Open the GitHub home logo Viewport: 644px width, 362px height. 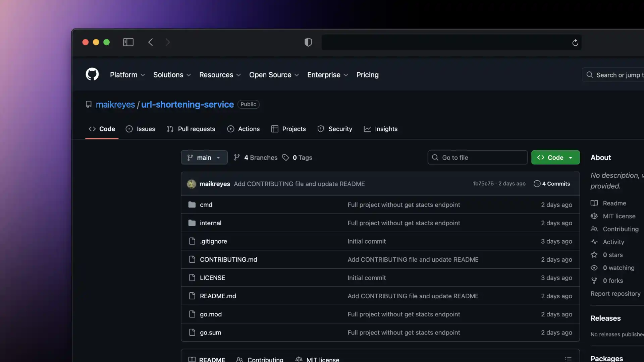pyautogui.click(x=92, y=74)
